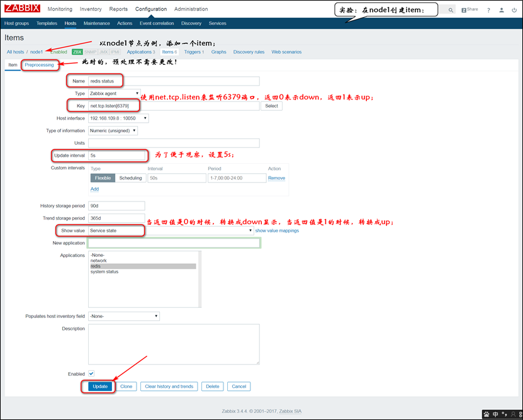The width and height of the screenshot is (523, 420).
Task: Click the Delete button
Action: 213,386
